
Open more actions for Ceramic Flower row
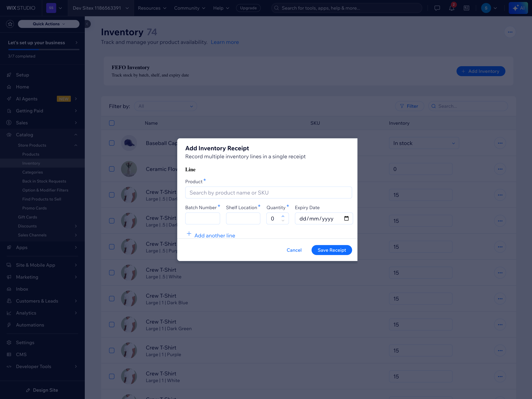click(x=500, y=169)
